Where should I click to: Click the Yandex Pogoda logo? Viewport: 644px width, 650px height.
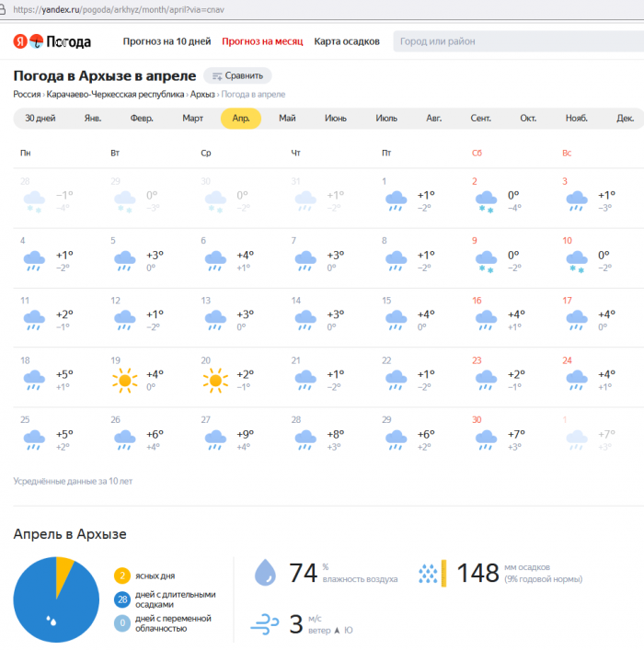click(x=52, y=41)
